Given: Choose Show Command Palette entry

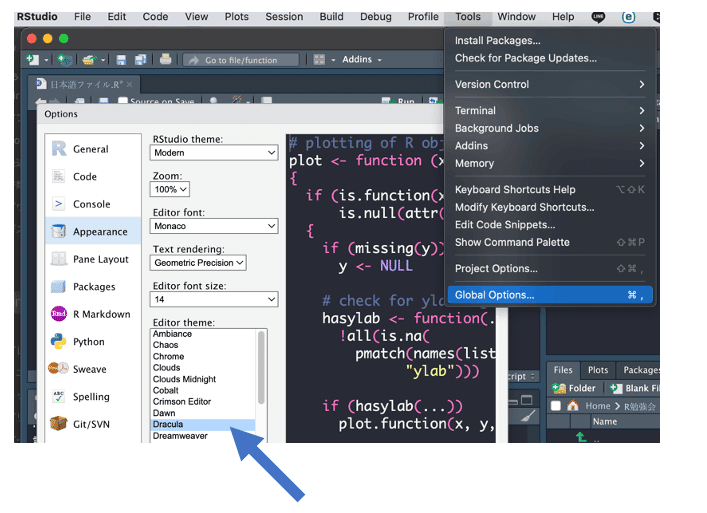Looking at the screenshot, I should tap(549, 242).
